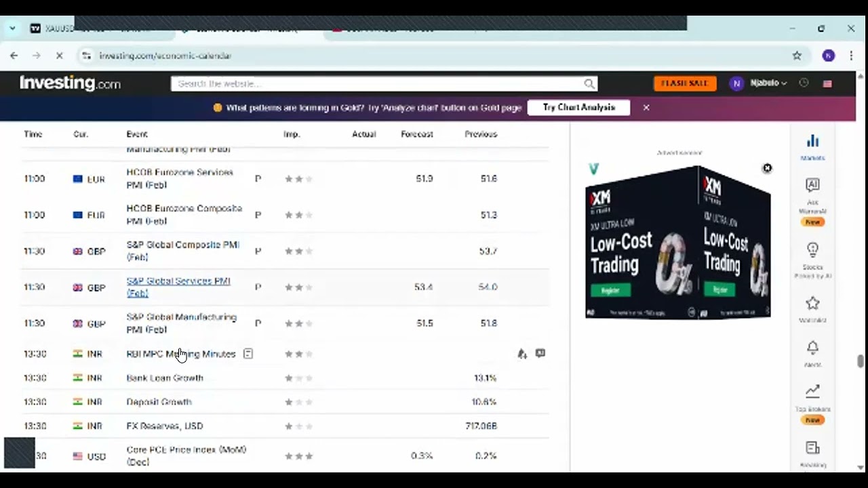Open Core PCE Price Index (MoM) event
Image resolution: width=868 pixels, height=488 pixels.
click(186, 455)
